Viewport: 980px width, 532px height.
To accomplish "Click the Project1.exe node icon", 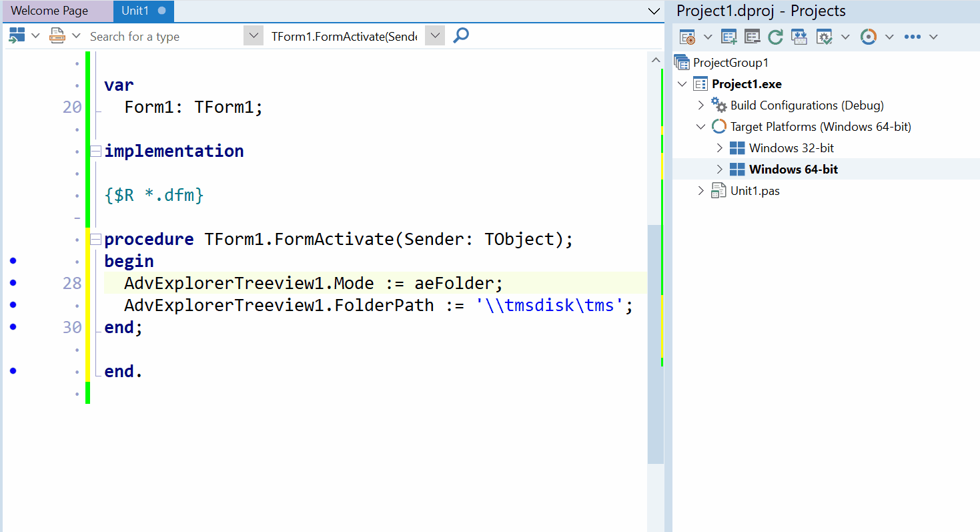I will [x=700, y=83].
